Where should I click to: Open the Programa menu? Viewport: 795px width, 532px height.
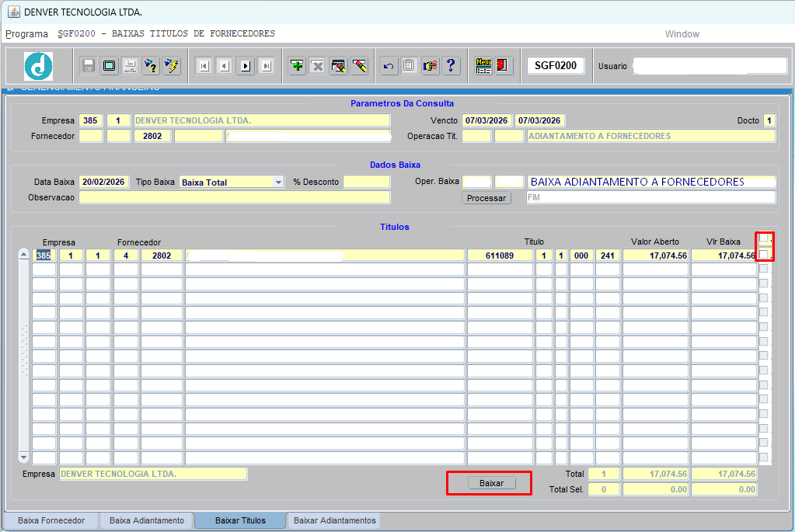(26, 34)
